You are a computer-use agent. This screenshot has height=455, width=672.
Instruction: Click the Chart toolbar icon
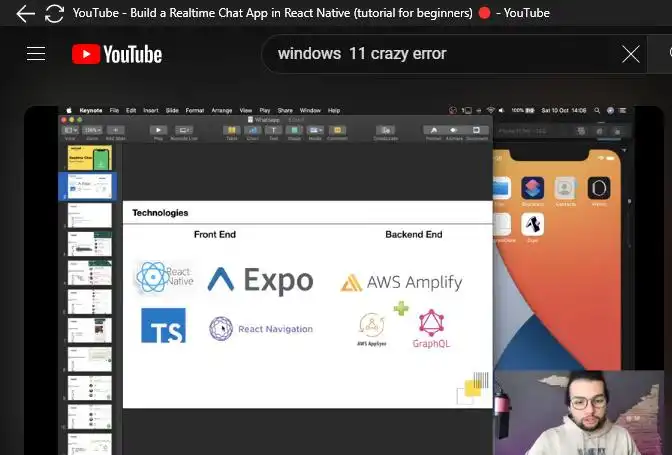[252, 130]
